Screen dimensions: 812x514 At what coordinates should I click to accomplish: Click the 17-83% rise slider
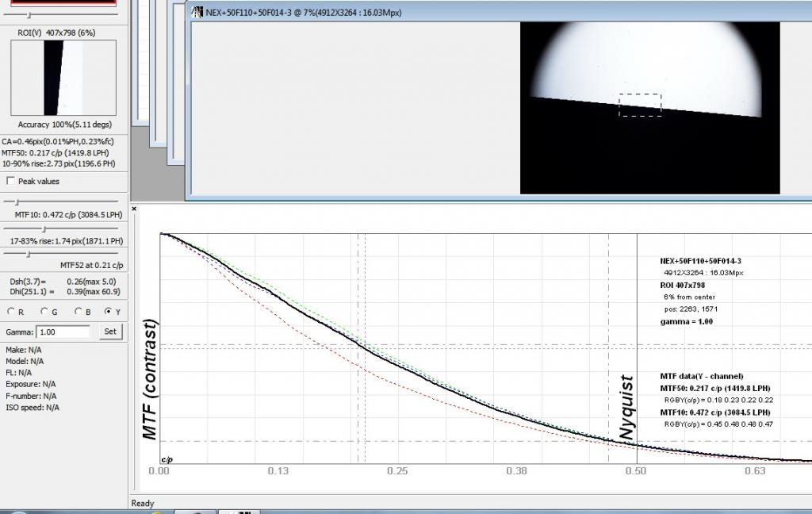pyautogui.click(x=63, y=228)
